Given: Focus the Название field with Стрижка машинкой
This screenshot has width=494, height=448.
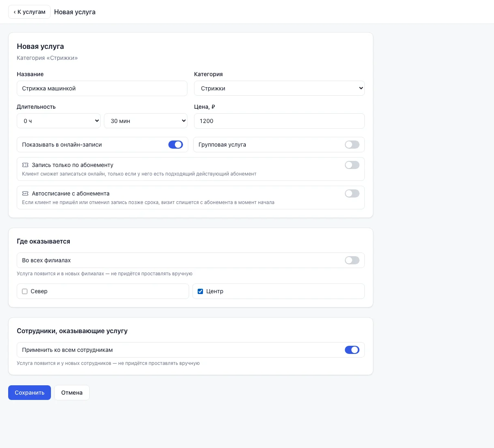Looking at the screenshot, I should [x=102, y=88].
